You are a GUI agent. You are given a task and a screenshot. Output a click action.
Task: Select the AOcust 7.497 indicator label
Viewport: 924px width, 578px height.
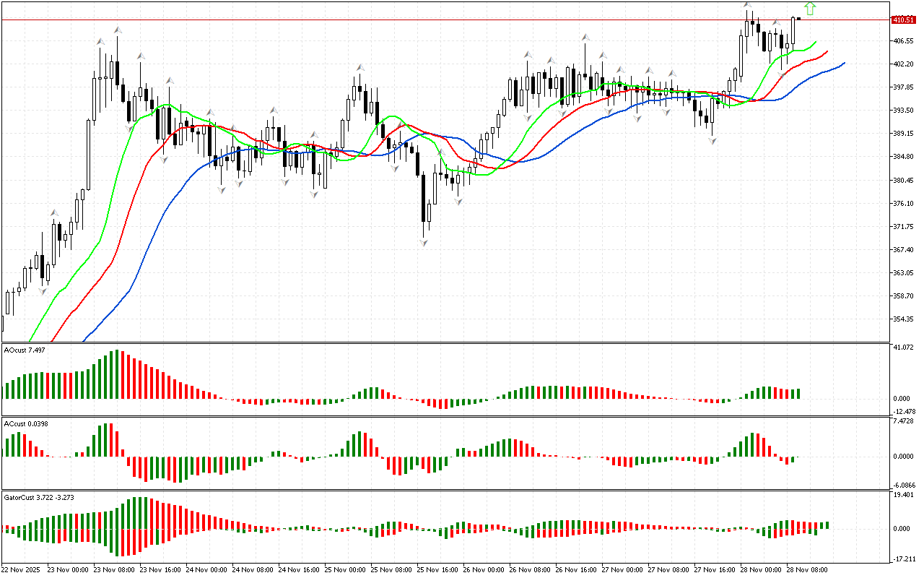pyautogui.click(x=25, y=350)
